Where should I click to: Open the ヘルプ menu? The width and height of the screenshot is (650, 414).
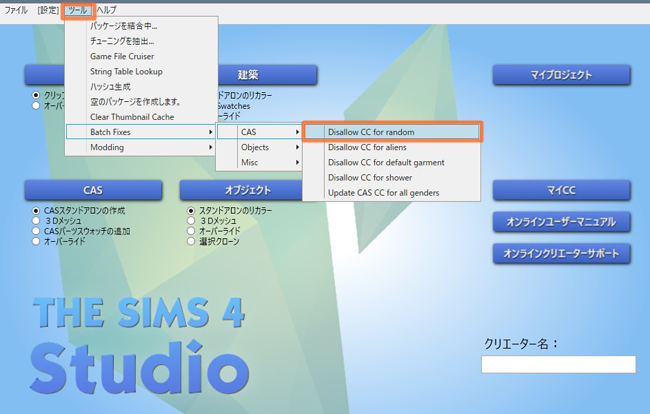[107, 10]
